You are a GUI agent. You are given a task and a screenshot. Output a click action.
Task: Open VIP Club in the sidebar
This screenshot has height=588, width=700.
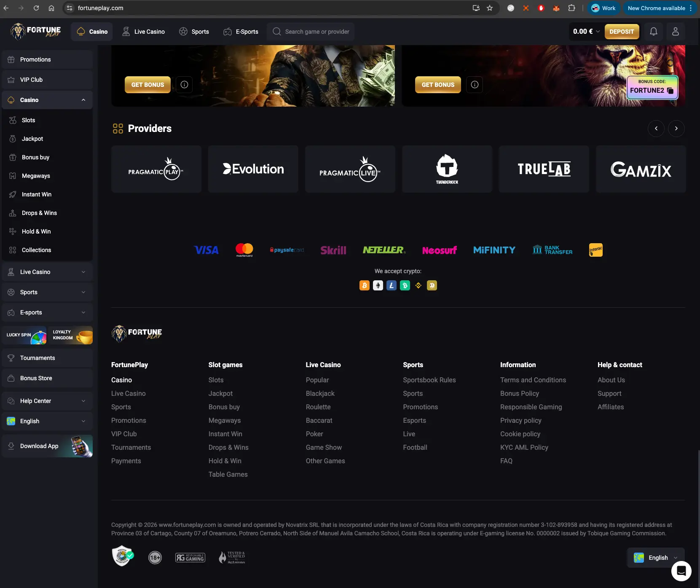tap(47, 80)
